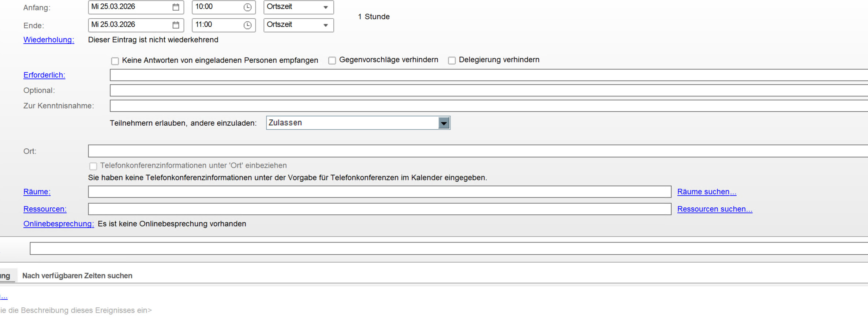
Task: Click clock icon for start time 10:00
Action: click(247, 7)
